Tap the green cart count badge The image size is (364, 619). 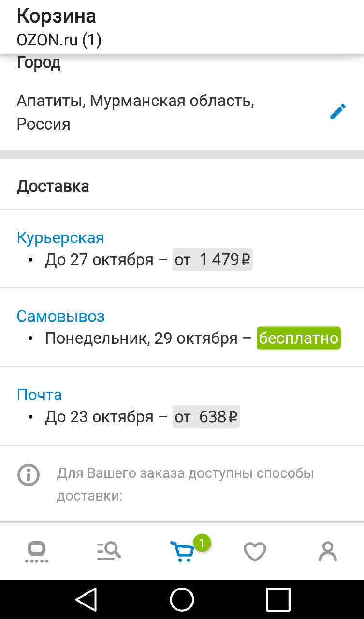202,543
